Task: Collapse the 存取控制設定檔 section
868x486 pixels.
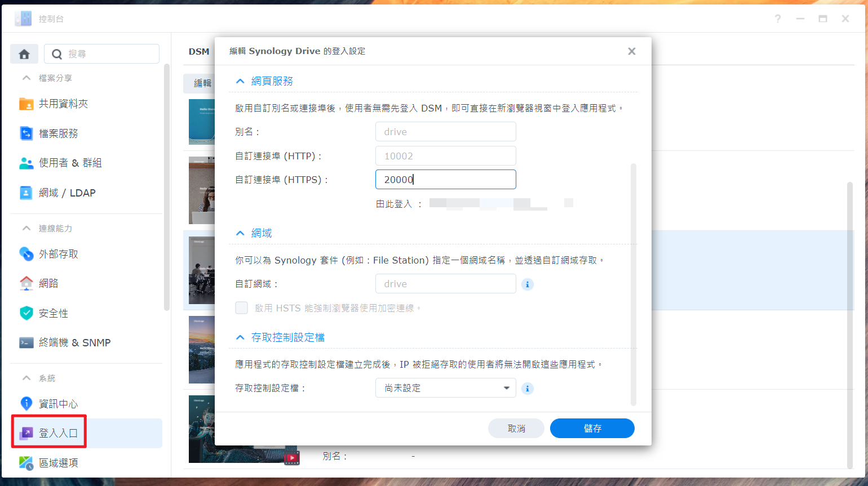Action: pyautogui.click(x=240, y=337)
